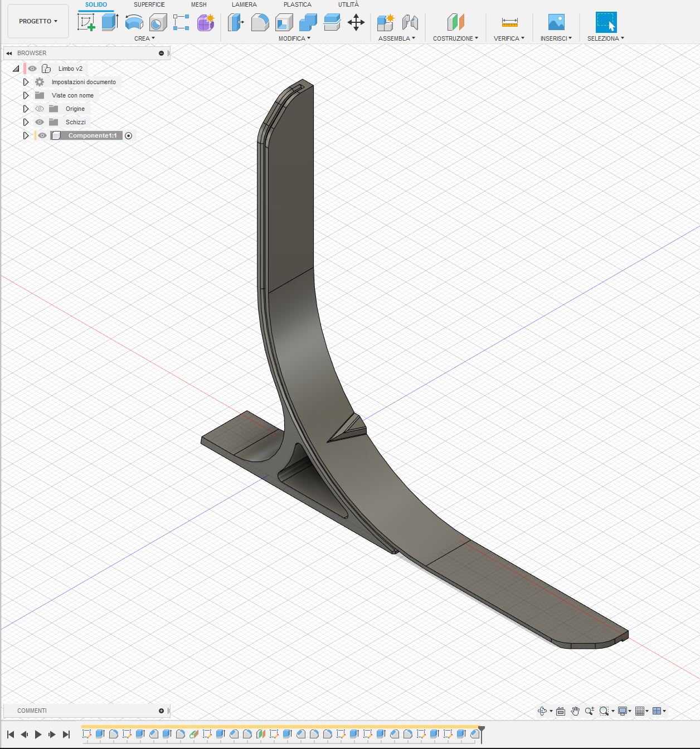Select the Move/Copy arrows tool
The width and height of the screenshot is (700, 749).
[x=356, y=23]
